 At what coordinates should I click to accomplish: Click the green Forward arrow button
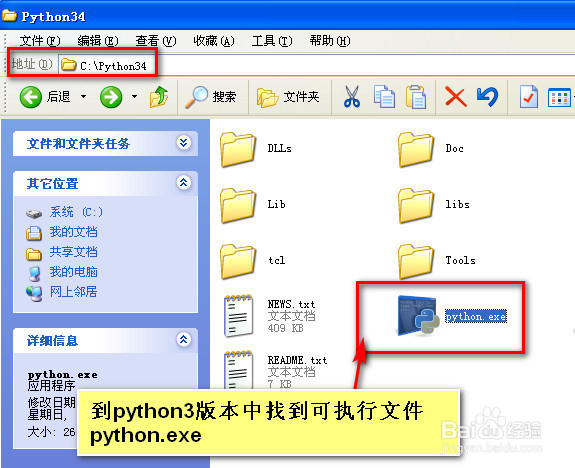click(111, 97)
